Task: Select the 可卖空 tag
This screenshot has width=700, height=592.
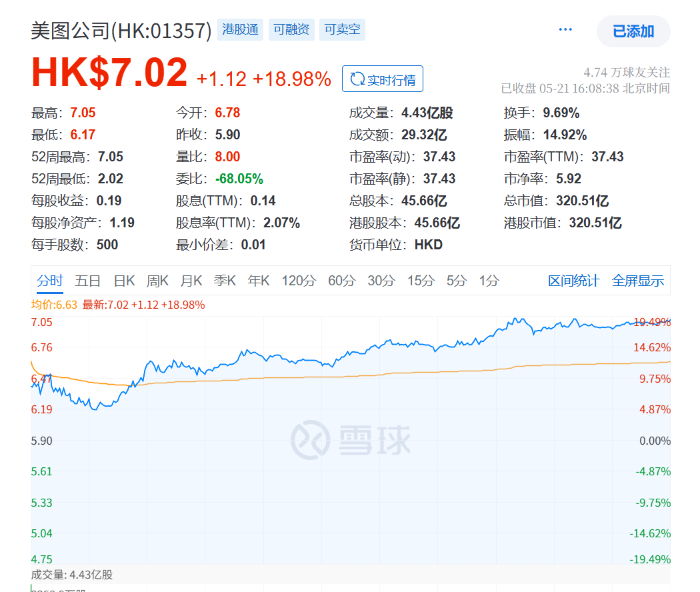Action: (x=343, y=29)
